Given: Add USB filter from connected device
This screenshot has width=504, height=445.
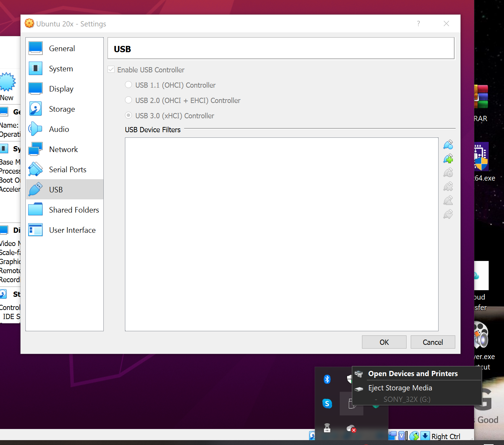Looking at the screenshot, I should click(x=448, y=159).
